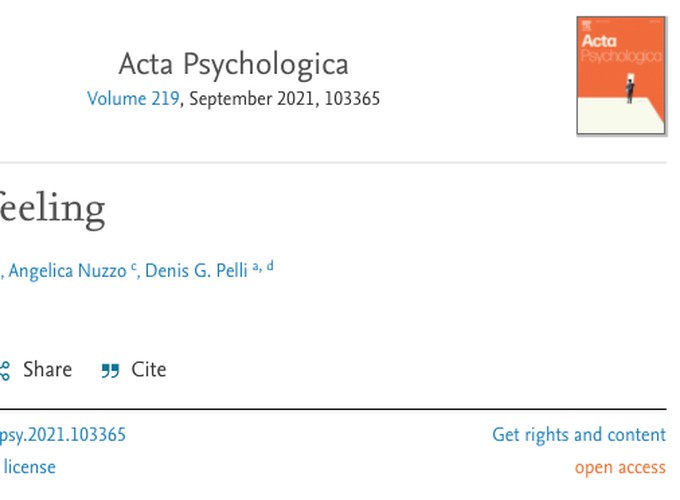This screenshot has height=500, width=680.
Task: Follow the DOI link ending psy.2021.103365
Action: coord(63,435)
